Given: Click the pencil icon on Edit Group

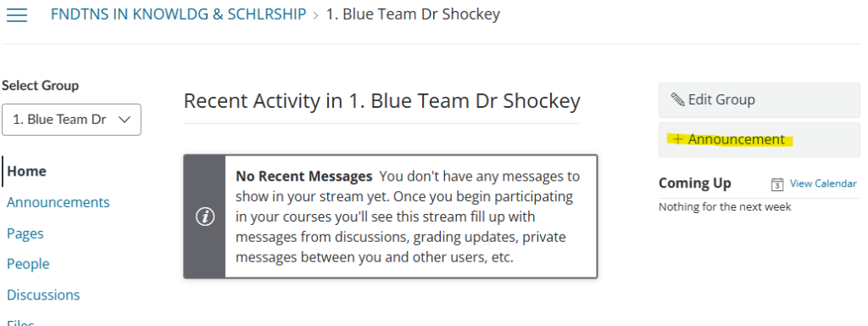Looking at the screenshot, I should click(x=677, y=100).
